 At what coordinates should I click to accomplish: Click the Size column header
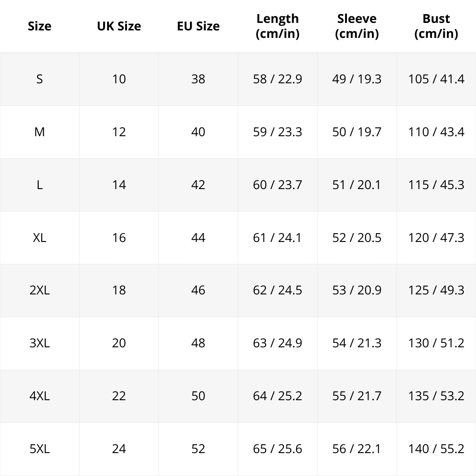[x=40, y=26]
